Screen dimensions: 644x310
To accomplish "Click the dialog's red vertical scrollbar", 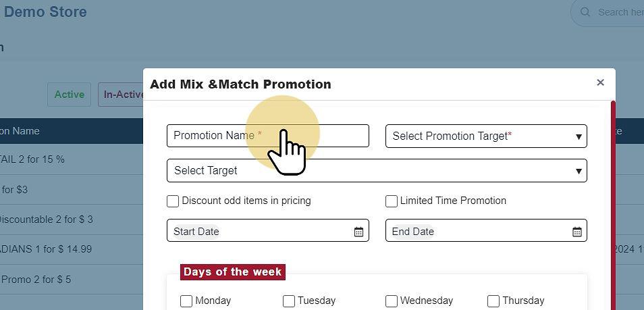I will click(613, 203).
